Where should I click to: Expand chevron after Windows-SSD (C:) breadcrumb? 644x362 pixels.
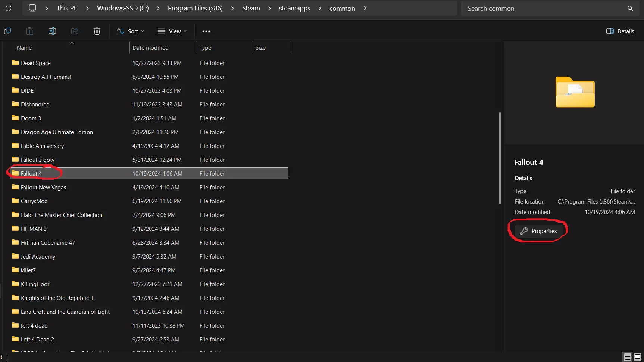(158, 8)
